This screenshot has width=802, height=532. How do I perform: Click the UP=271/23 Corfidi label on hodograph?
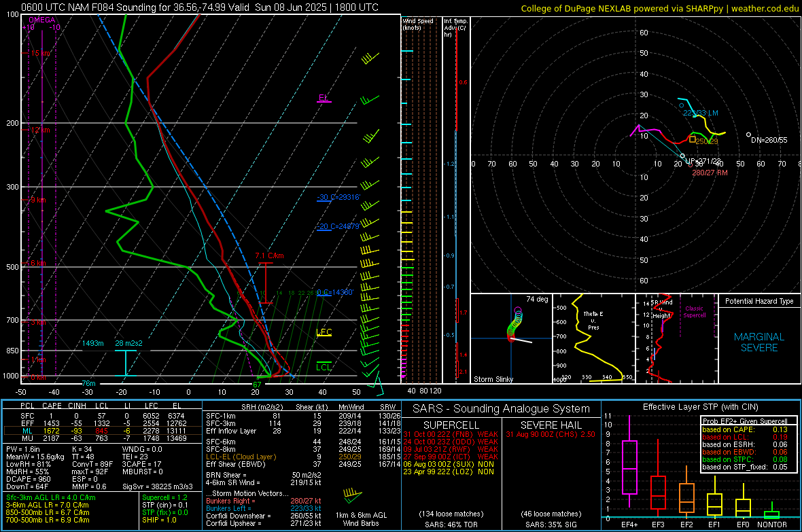[x=703, y=161]
